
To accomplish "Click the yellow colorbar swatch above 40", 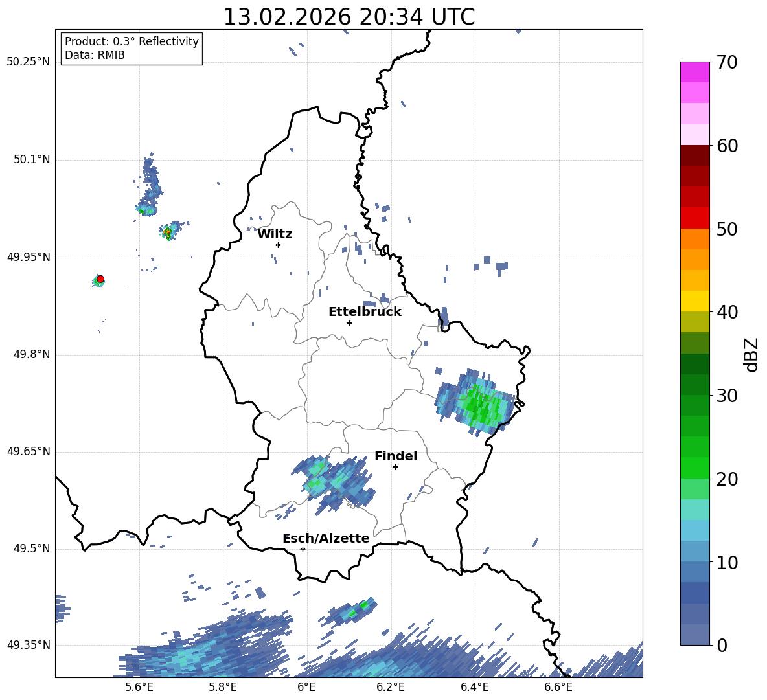I will pyautogui.click(x=694, y=301).
